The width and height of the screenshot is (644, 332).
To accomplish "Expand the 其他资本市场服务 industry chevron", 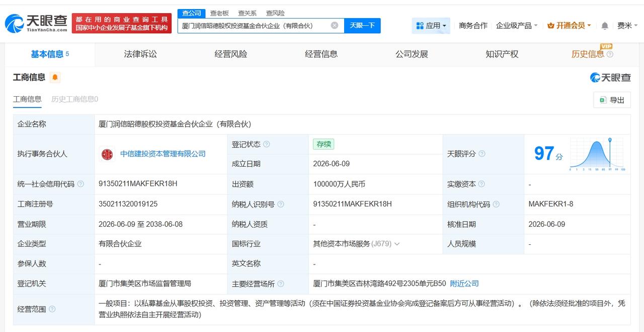I will (397, 244).
